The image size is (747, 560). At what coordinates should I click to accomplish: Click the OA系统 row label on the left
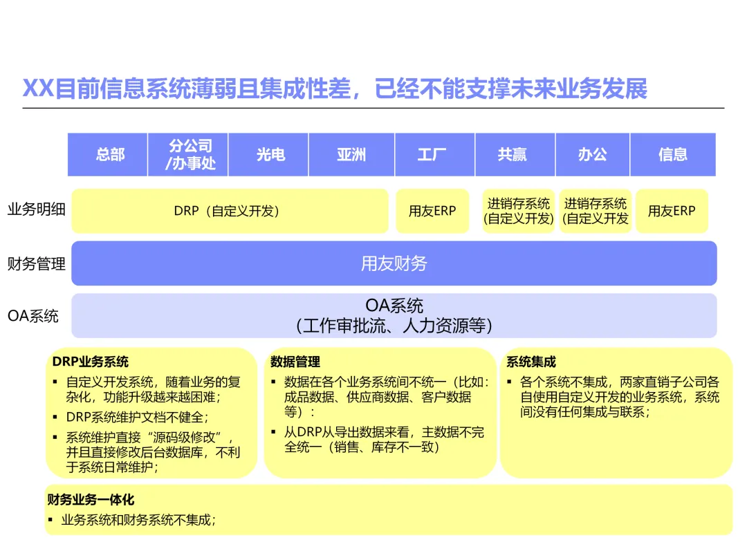[33, 316]
